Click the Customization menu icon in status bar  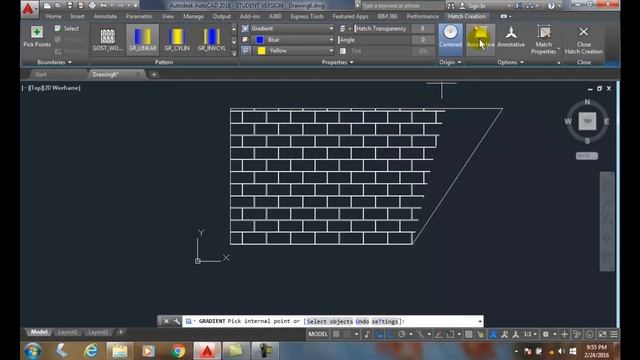pos(614,334)
